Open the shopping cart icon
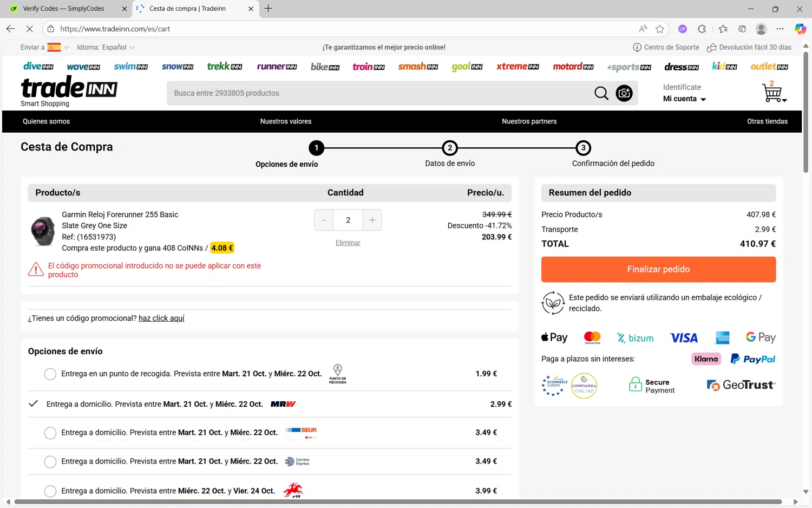 pos(774,92)
